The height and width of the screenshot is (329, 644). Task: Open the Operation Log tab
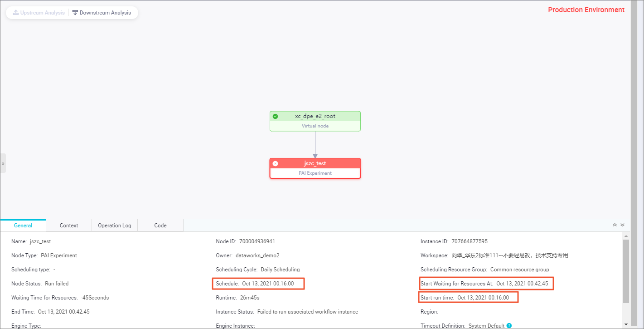point(115,226)
